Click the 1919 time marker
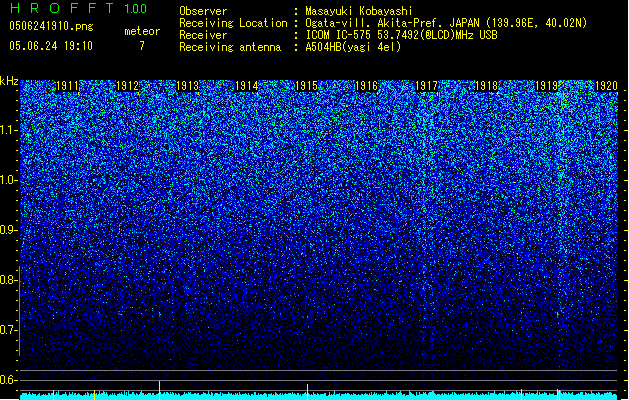 point(546,86)
